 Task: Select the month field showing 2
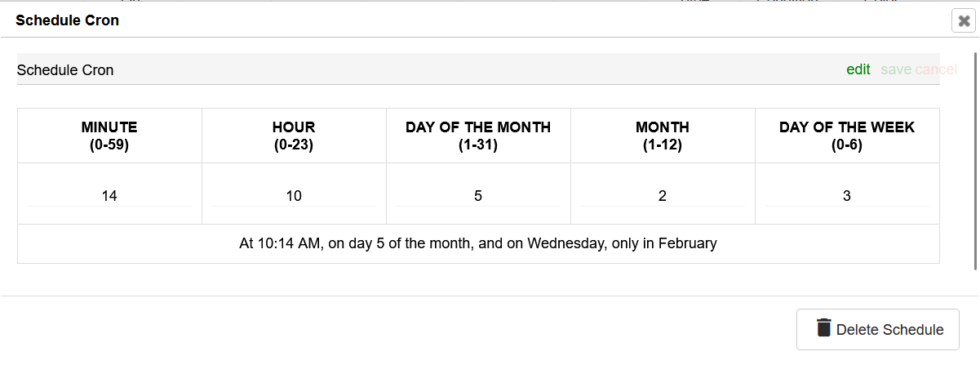[663, 196]
